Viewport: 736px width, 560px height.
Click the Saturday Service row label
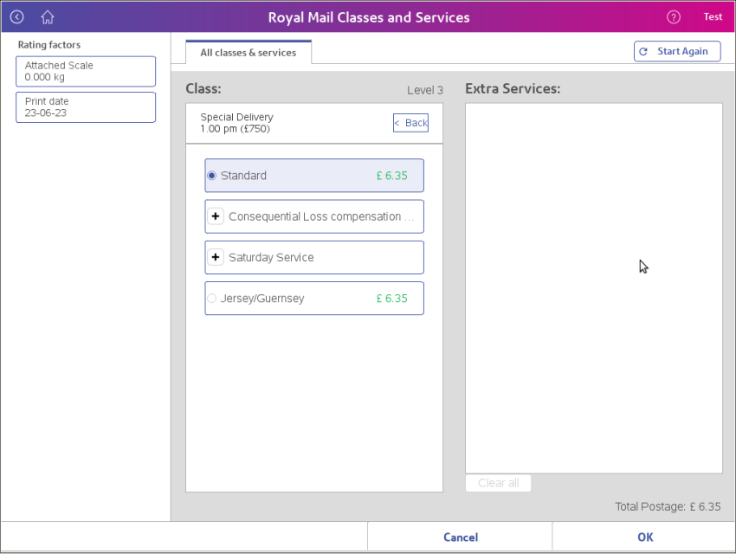click(271, 257)
